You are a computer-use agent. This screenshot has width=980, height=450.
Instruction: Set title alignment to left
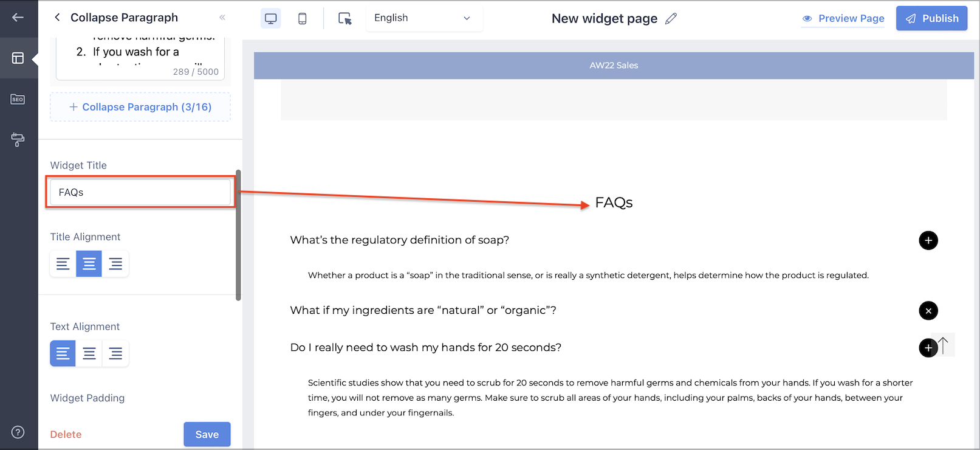point(63,264)
